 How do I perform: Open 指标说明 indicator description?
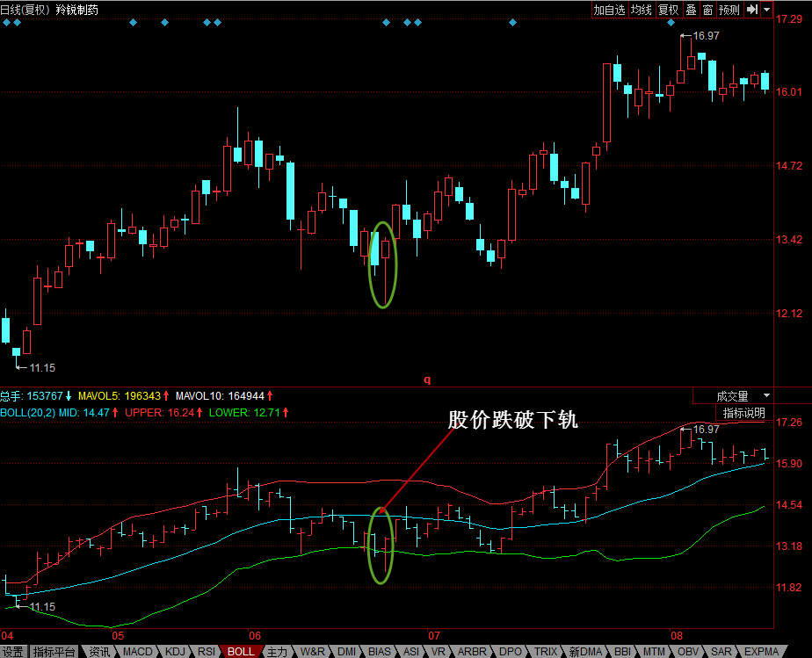click(x=743, y=413)
